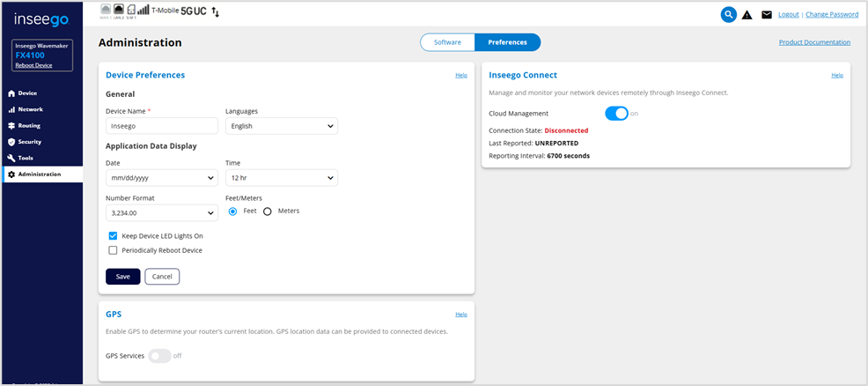Open the messages envelope icon
Image resolution: width=868 pixels, height=386 pixels.
pyautogui.click(x=766, y=15)
